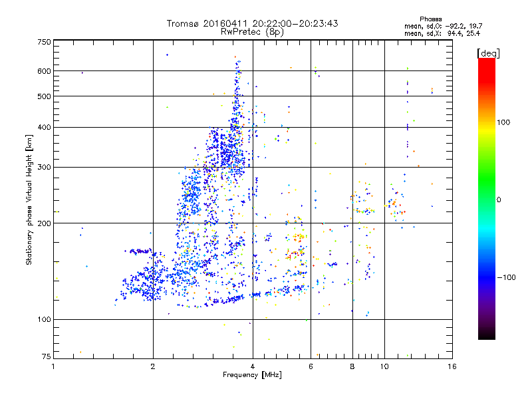
Task: Click the x-axis '16' tick label
Action: coord(452,366)
